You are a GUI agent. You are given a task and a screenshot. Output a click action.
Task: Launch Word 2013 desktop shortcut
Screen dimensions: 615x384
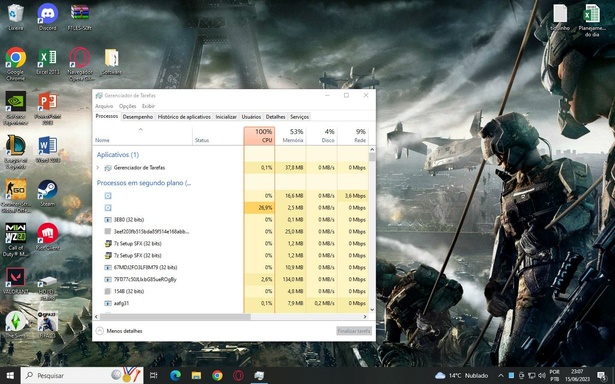[47, 149]
